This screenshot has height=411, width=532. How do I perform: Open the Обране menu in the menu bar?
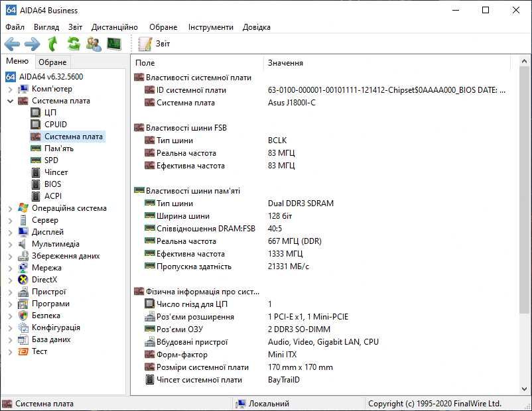[x=163, y=27]
